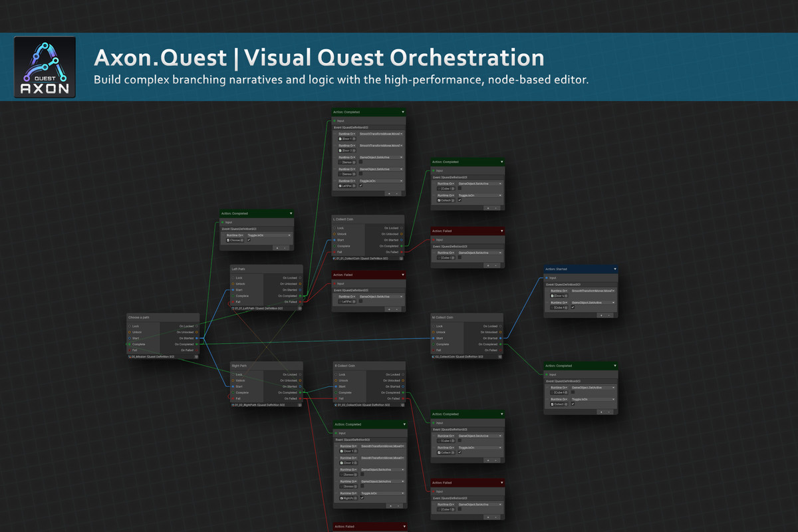
Task: Collapse Action: Failed node containing LeftPat object
Action: coord(402,275)
